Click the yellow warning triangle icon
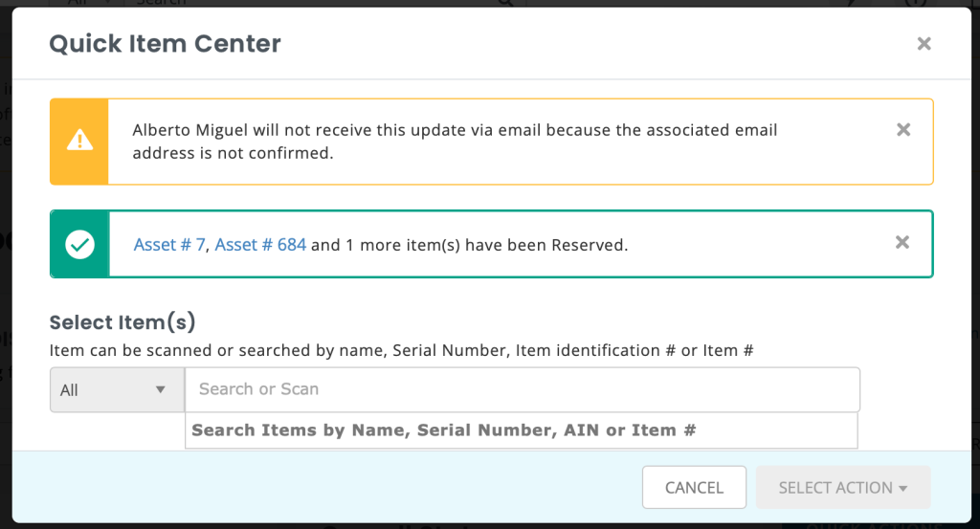Screen dimensions: 980x529 click(x=79, y=141)
